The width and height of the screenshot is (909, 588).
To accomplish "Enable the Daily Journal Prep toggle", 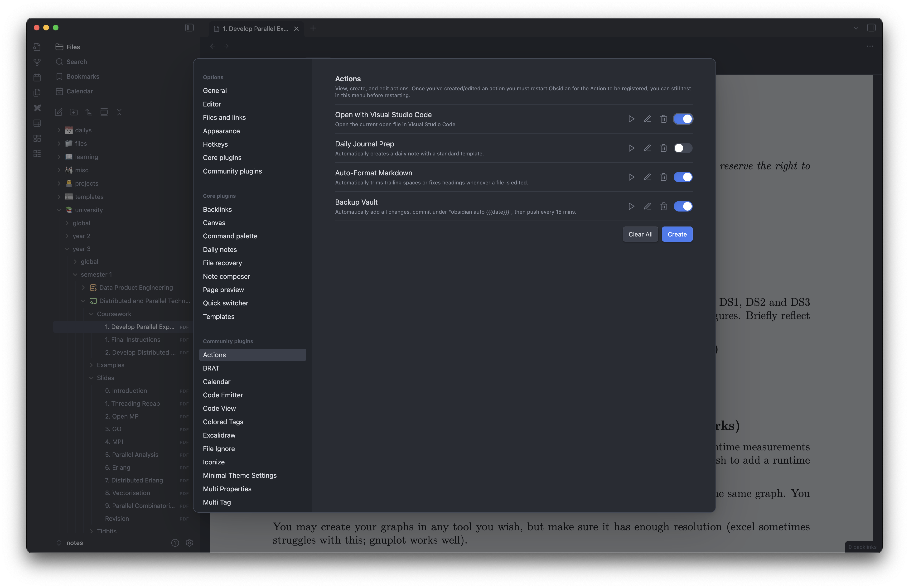I will pyautogui.click(x=682, y=148).
